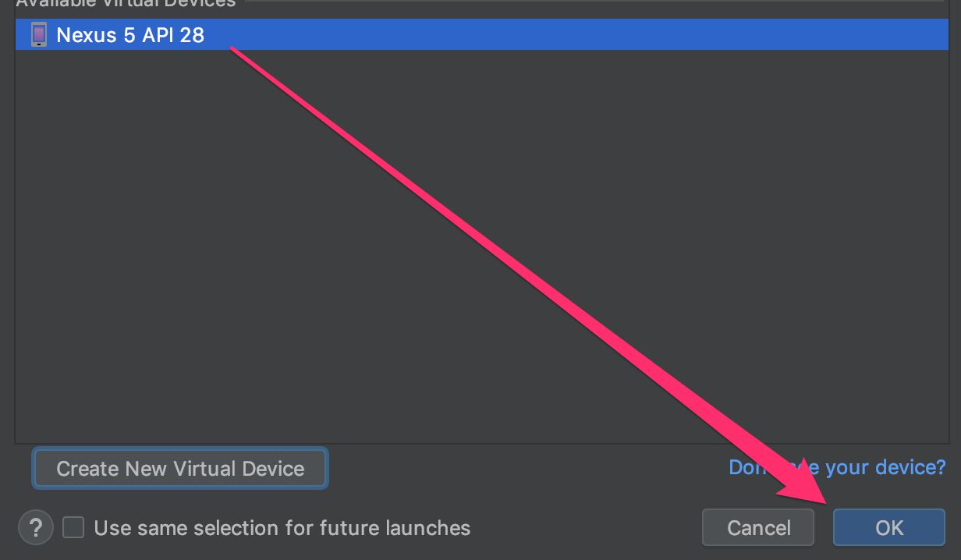Click the circular help button at bottom left
Viewport: 961px width, 560px height.
(35, 528)
